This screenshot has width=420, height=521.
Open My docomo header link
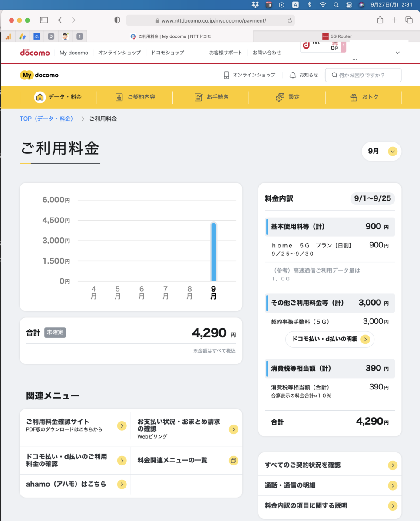tap(74, 53)
